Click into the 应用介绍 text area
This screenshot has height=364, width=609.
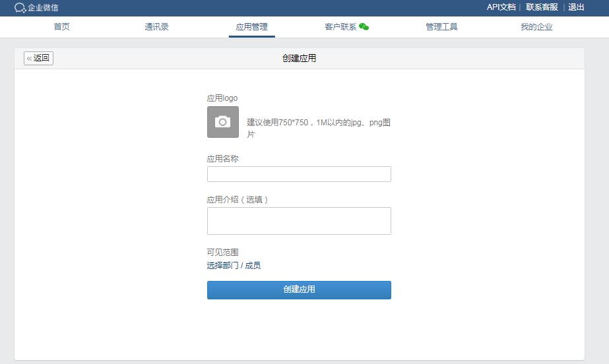point(299,221)
